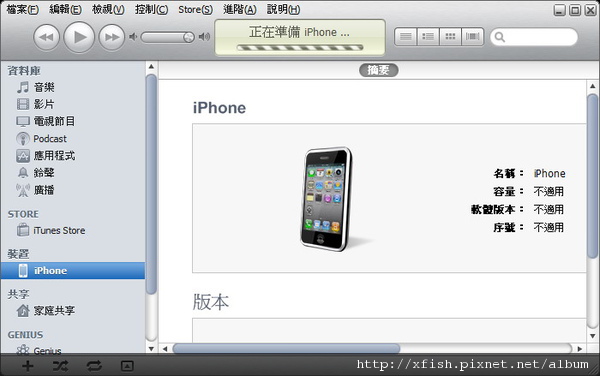Toggle shuffle mode

click(x=60, y=366)
